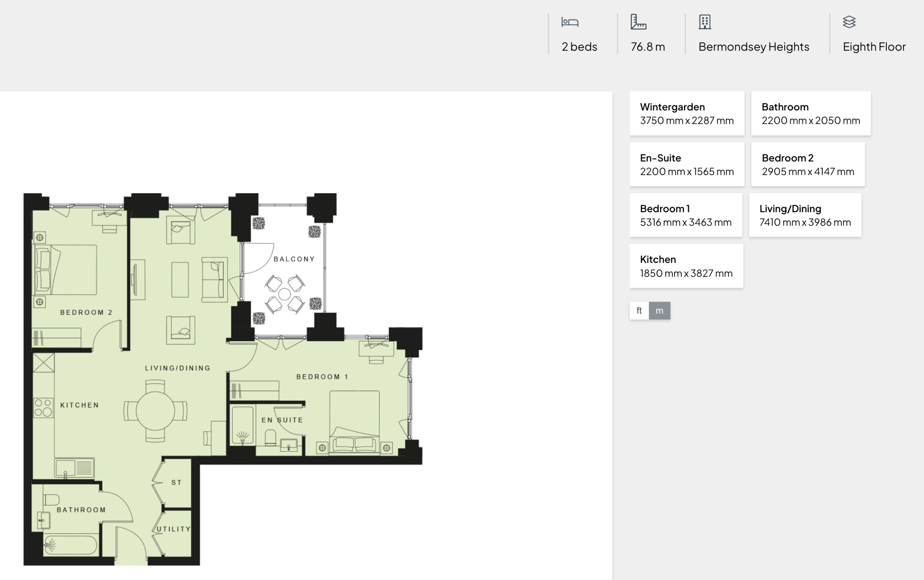924x580 pixels.
Task: Click the BALCONY label on floor plan
Action: coord(294,259)
